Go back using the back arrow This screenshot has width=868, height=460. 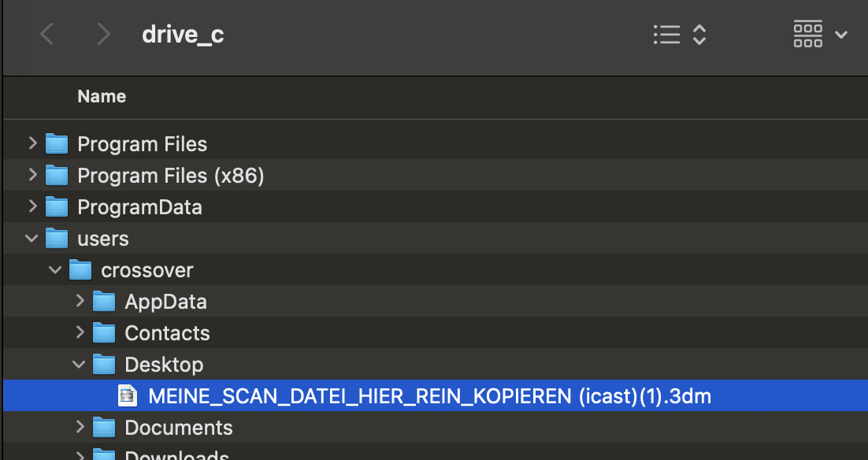47,35
